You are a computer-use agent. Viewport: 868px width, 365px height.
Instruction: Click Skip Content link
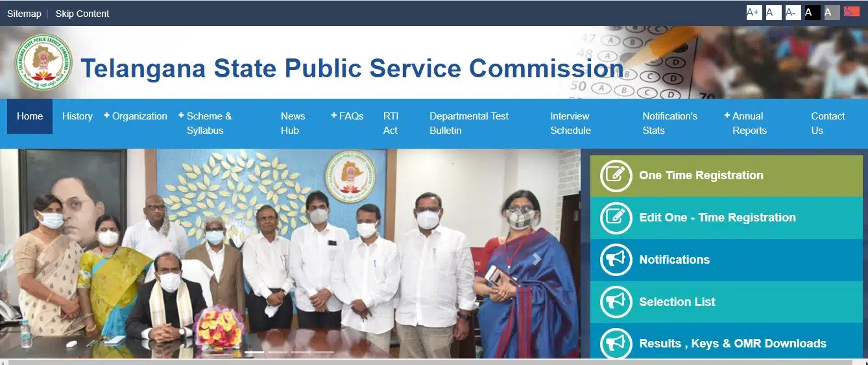click(82, 14)
